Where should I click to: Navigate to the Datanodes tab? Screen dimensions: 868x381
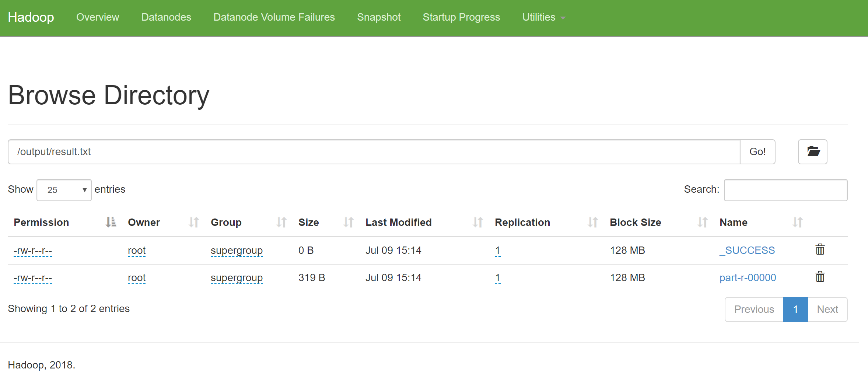tap(166, 17)
